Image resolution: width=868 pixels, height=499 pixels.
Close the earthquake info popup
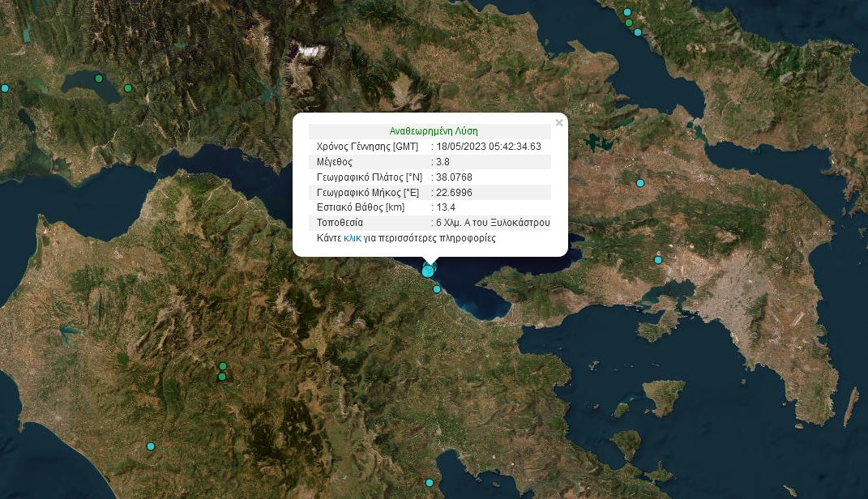pyautogui.click(x=558, y=123)
